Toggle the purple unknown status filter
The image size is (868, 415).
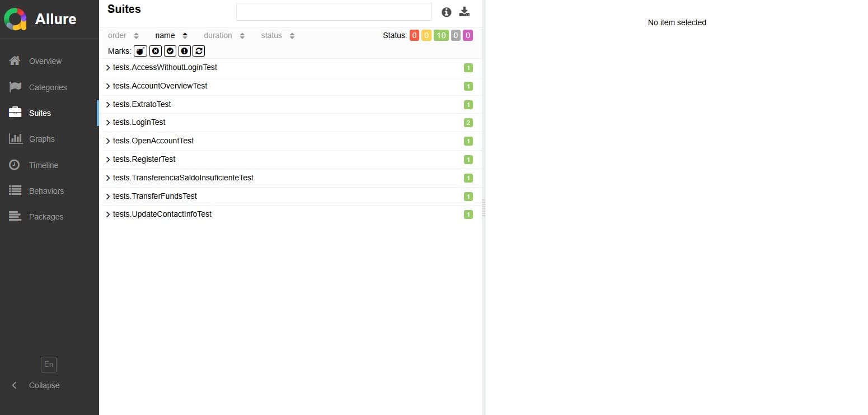point(468,35)
